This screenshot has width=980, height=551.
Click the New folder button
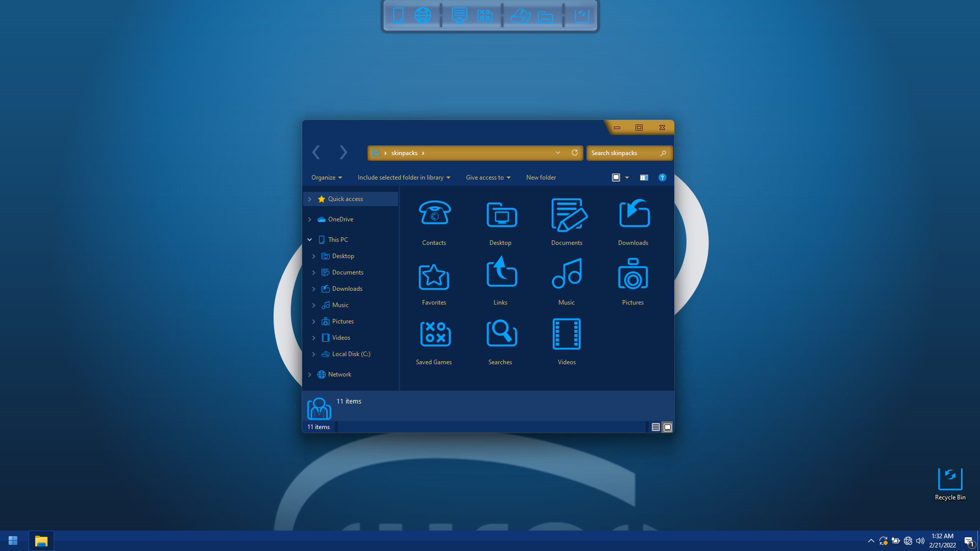541,178
